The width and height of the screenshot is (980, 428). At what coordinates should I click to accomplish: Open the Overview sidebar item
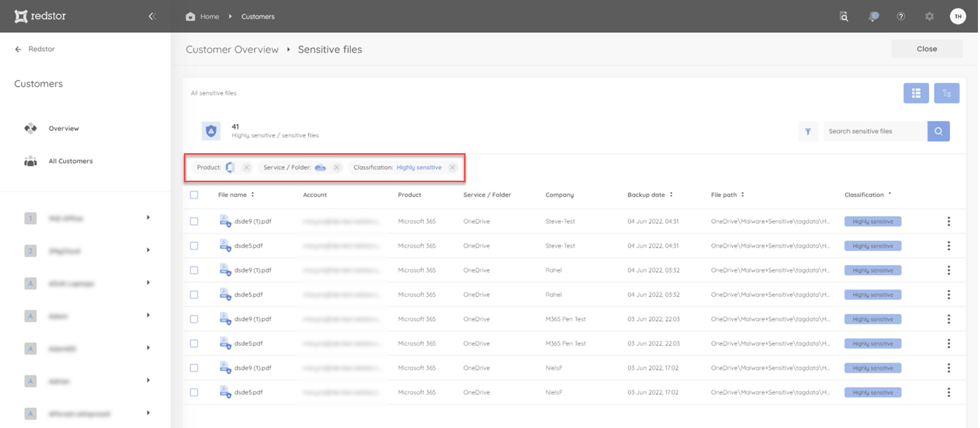coord(64,129)
